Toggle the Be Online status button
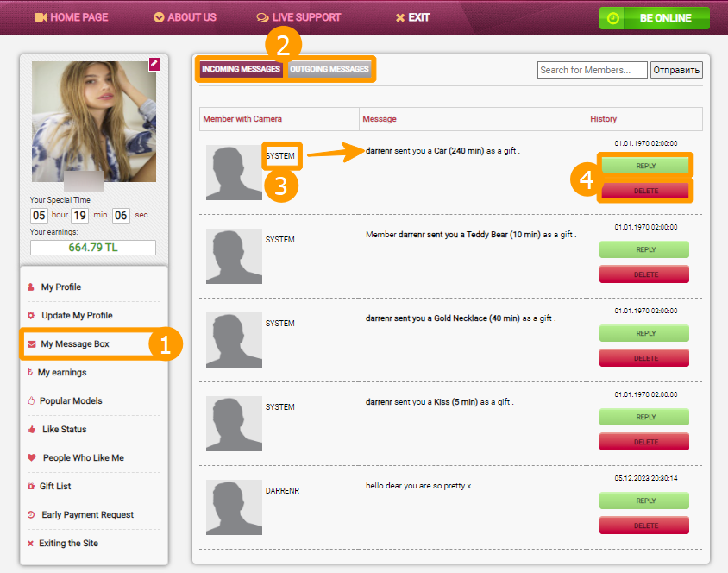Screen dimensions: 728x573 pyautogui.click(x=654, y=18)
